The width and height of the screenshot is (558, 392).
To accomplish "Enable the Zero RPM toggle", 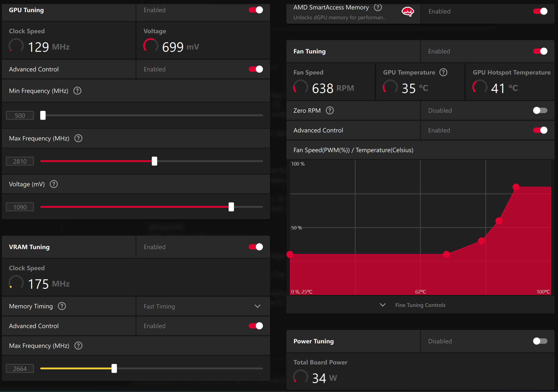I will pos(540,111).
